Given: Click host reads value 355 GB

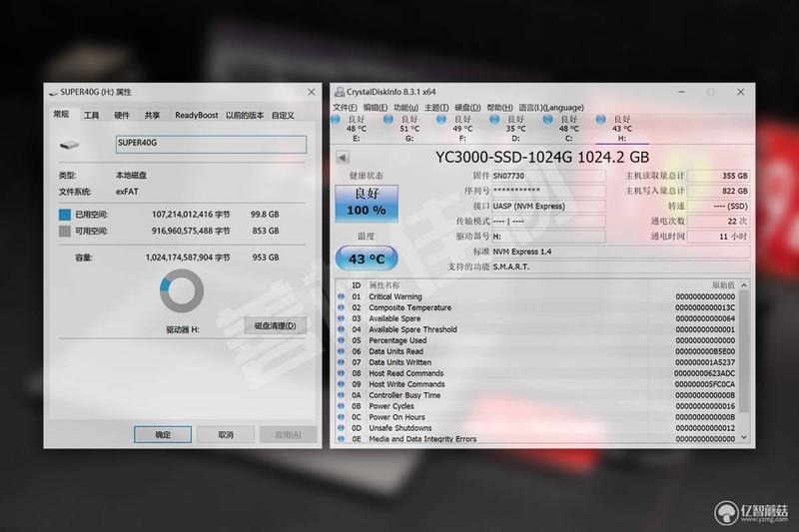Looking at the screenshot, I should click(718, 176).
